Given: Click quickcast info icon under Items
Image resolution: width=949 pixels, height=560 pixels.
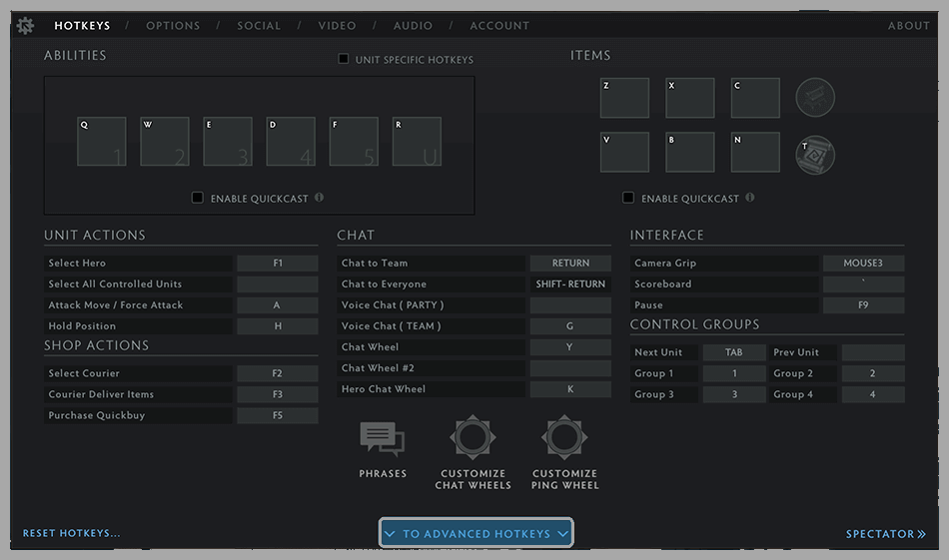Looking at the screenshot, I should [x=750, y=198].
